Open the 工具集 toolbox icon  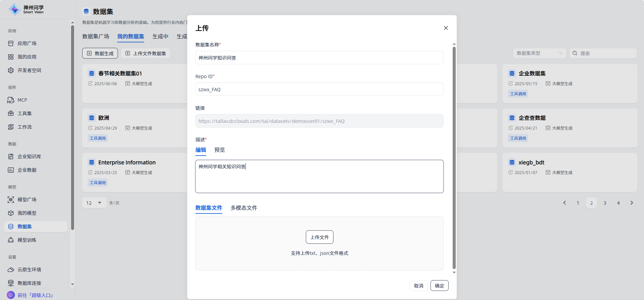(11, 113)
